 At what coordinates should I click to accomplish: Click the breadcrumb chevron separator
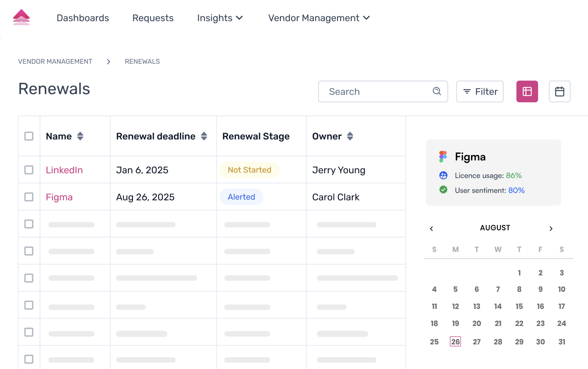[x=109, y=62]
